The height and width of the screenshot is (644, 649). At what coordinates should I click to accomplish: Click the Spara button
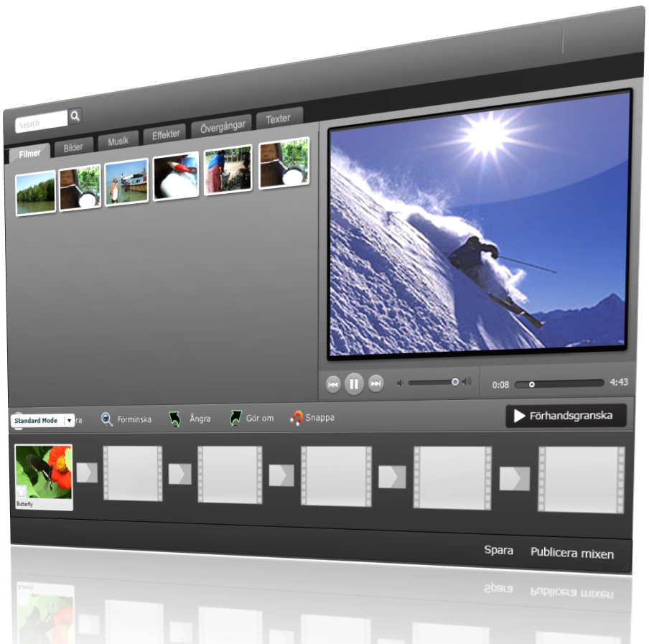(498, 551)
